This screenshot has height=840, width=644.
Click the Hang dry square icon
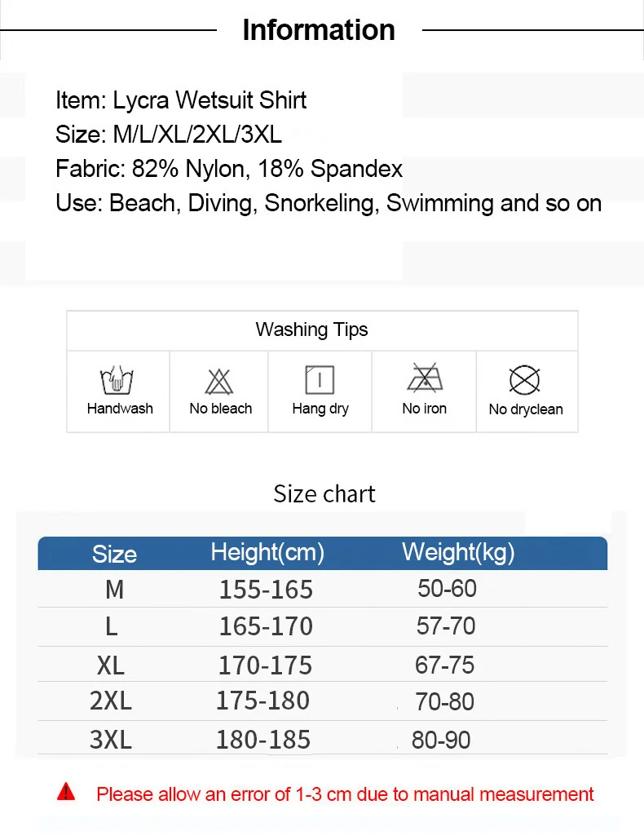[320, 380]
